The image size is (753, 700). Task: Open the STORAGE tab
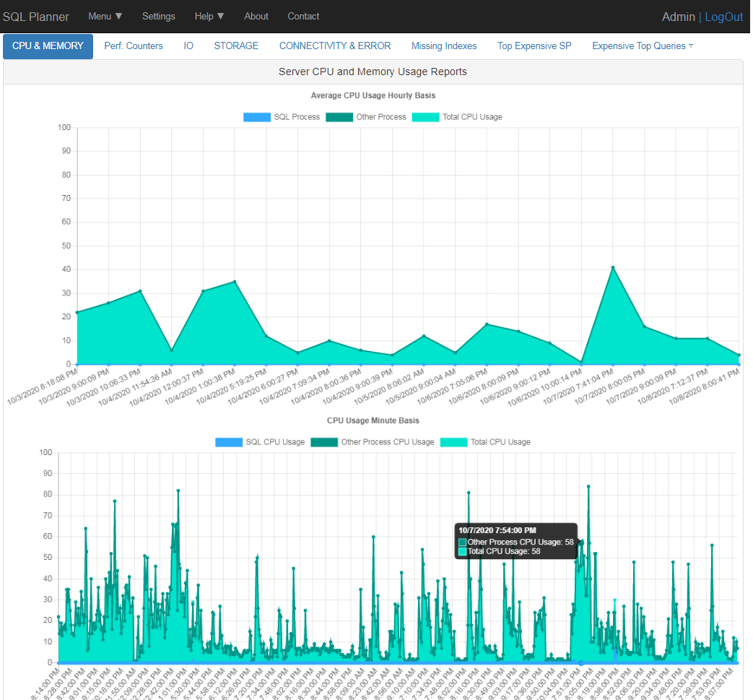(236, 46)
